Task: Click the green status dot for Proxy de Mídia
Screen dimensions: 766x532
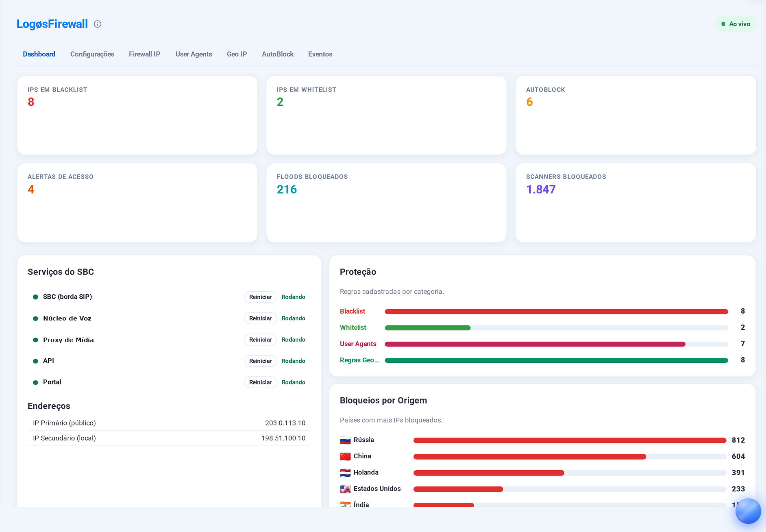Action: click(x=35, y=340)
